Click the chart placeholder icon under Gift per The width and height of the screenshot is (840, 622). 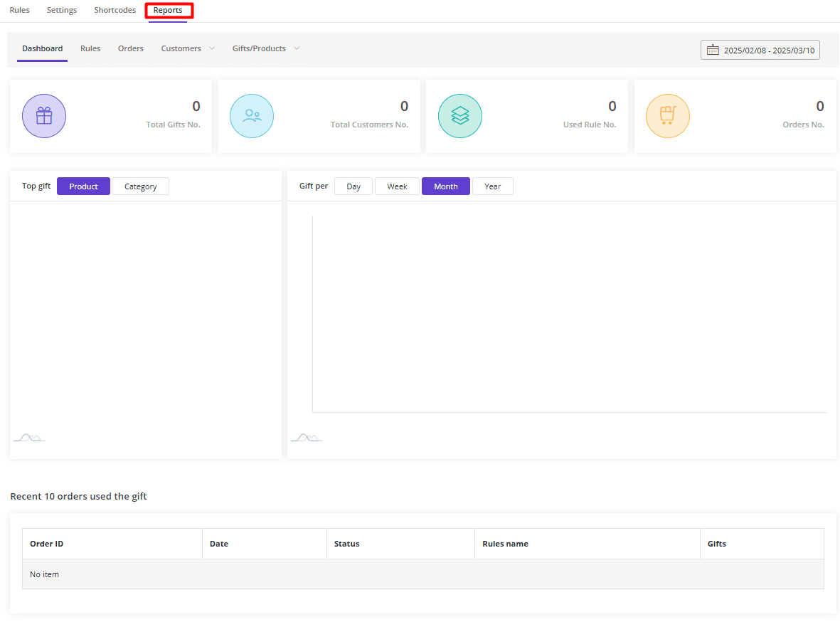point(307,437)
